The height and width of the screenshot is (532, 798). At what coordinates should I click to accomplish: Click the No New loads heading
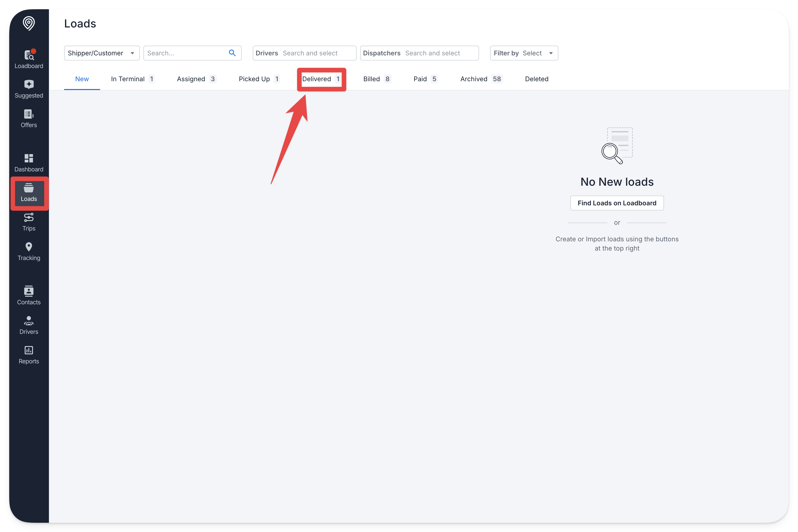pos(617,182)
